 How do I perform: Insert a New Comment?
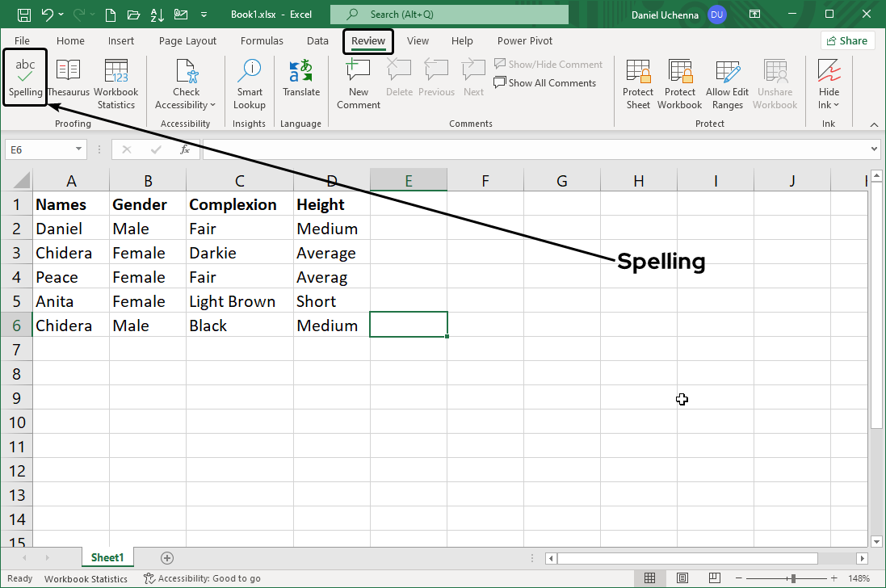click(x=358, y=81)
